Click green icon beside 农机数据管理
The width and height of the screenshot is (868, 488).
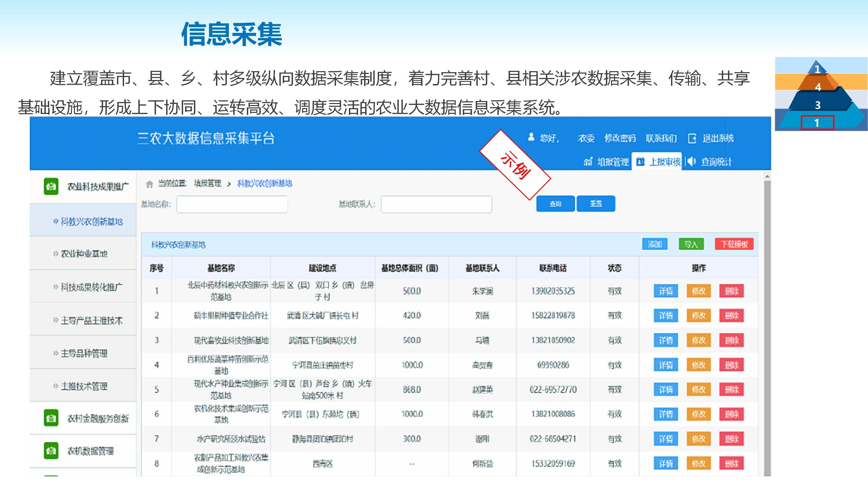[51, 450]
